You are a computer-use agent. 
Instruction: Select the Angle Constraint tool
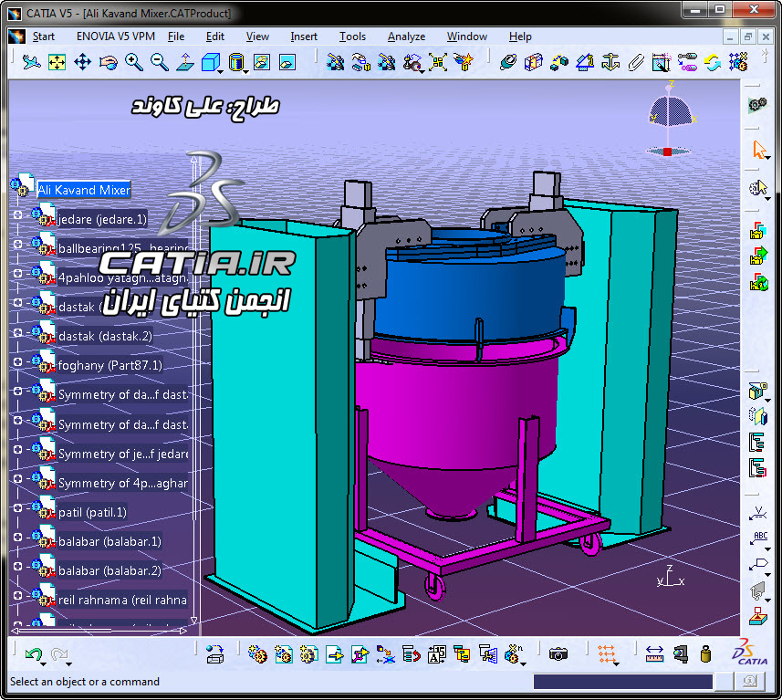click(585, 62)
